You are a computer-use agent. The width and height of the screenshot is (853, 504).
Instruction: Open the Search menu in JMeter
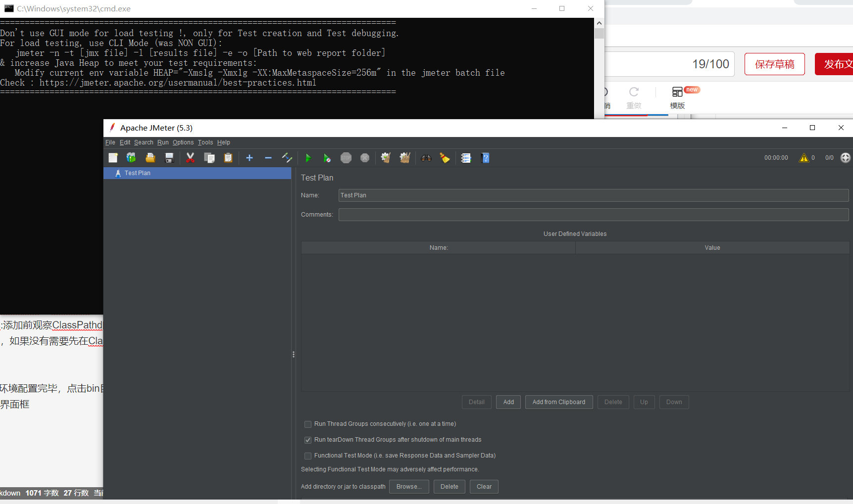coord(144,142)
